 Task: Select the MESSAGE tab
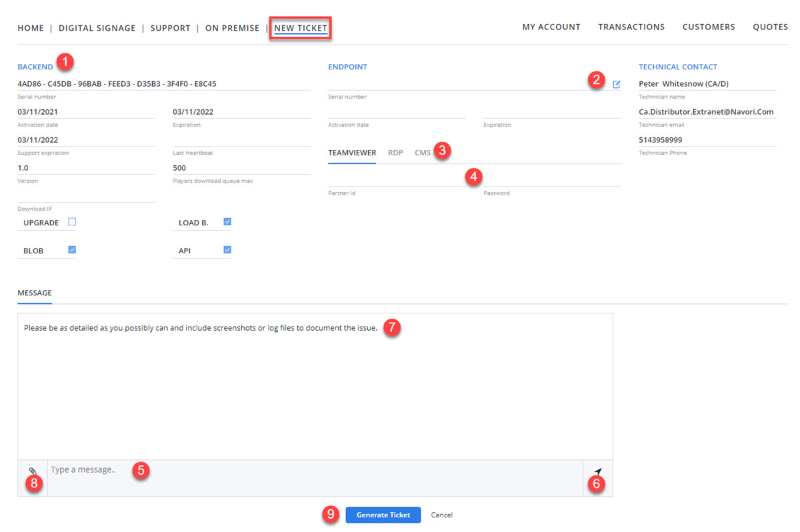[35, 293]
